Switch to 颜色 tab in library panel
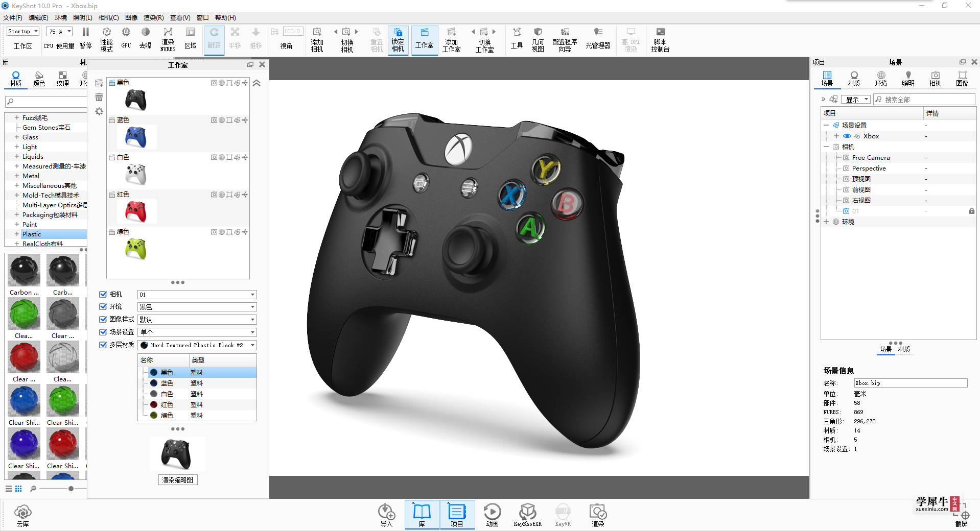The image size is (980, 531). click(x=39, y=79)
